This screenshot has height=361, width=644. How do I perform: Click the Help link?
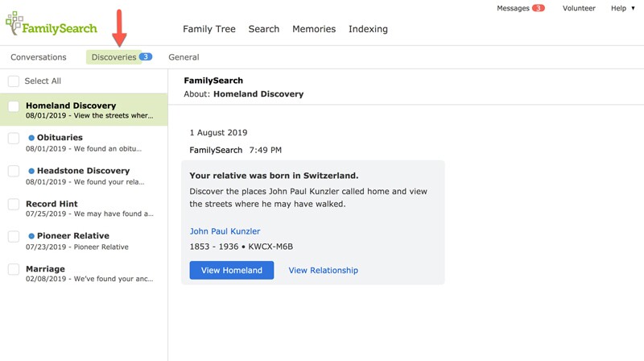click(618, 8)
